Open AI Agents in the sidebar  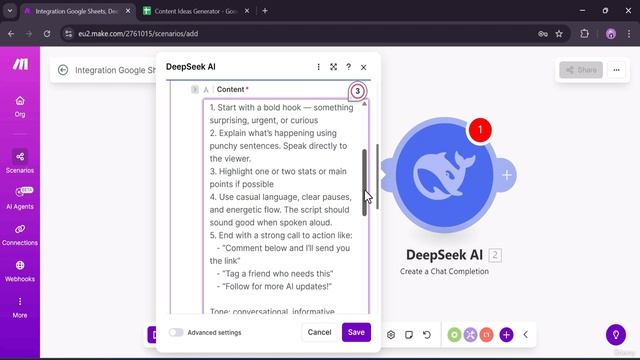point(20,198)
